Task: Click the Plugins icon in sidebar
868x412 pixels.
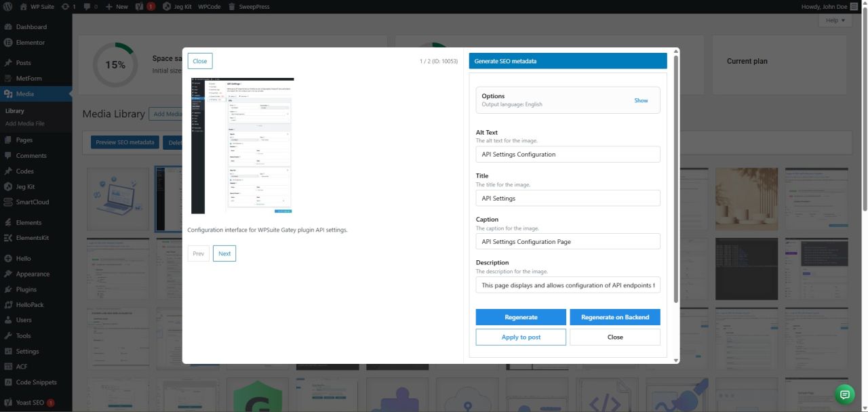Action: [8, 289]
